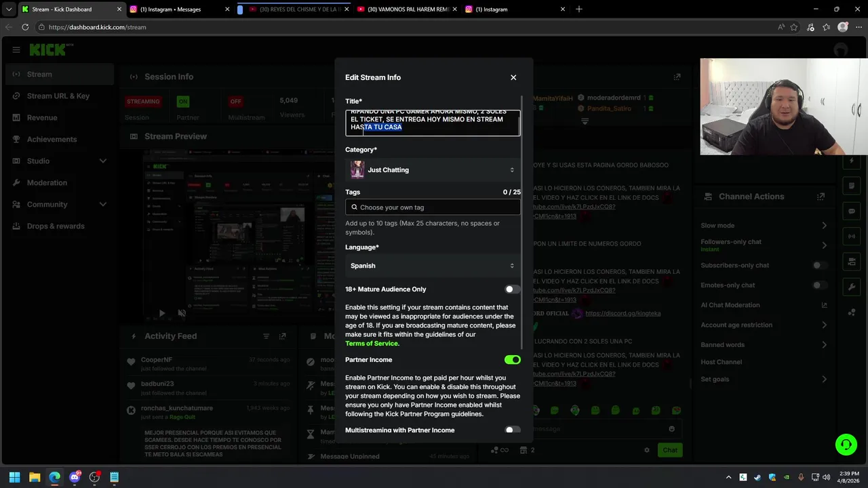
Task: Show hidden system tray icons
Action: (x=729, y=477)
